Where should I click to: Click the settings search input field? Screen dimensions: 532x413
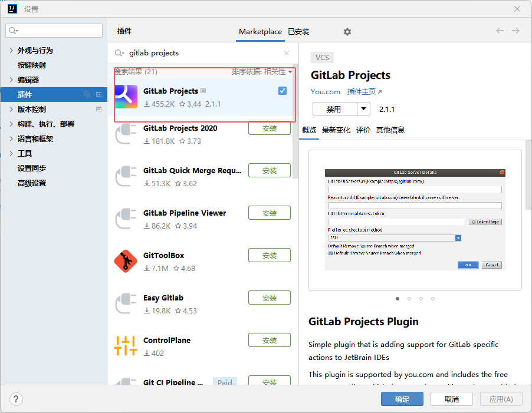pos(54,31)
